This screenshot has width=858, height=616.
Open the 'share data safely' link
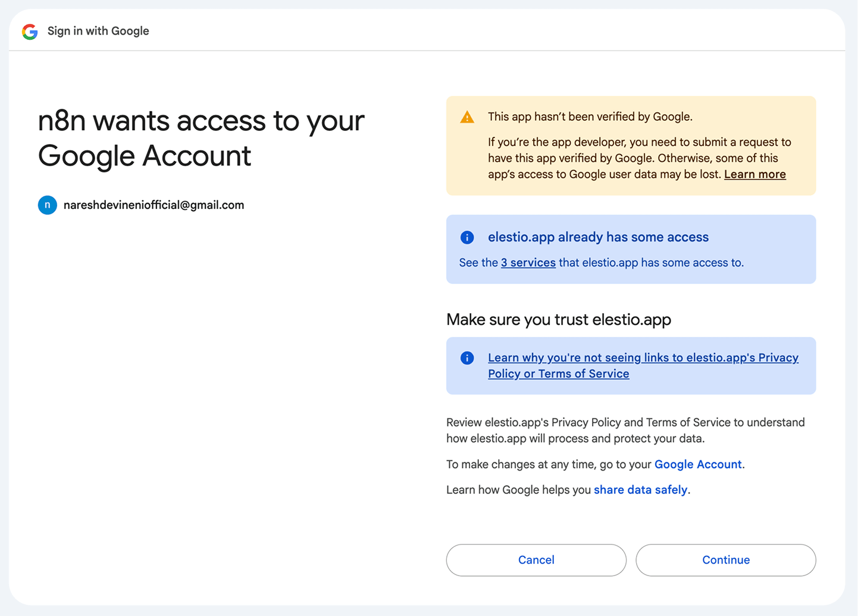point(640,490)
